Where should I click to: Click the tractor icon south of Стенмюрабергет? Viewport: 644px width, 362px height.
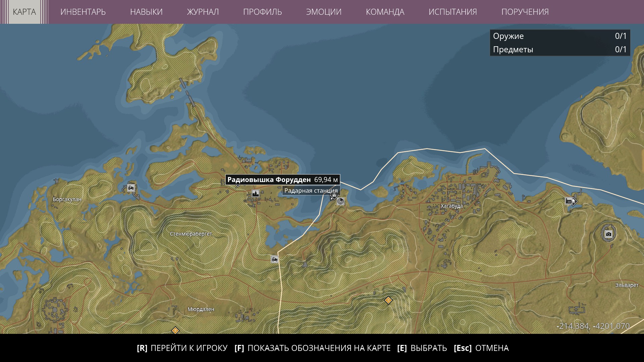[x=275, y=259]
